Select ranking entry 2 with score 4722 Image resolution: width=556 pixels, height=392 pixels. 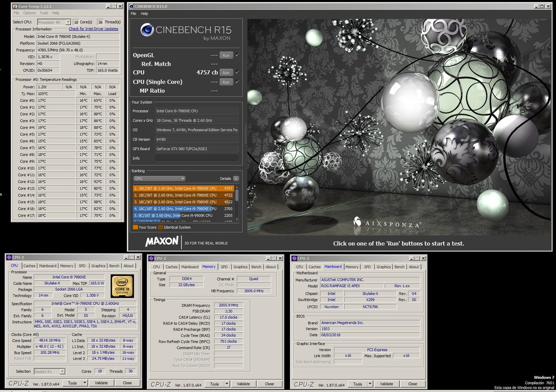[x=183, y=196]
